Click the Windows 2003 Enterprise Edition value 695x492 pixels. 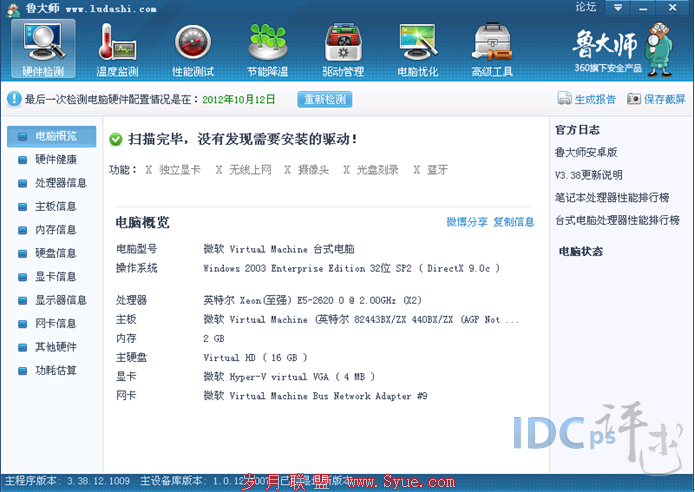coord(351,269)
